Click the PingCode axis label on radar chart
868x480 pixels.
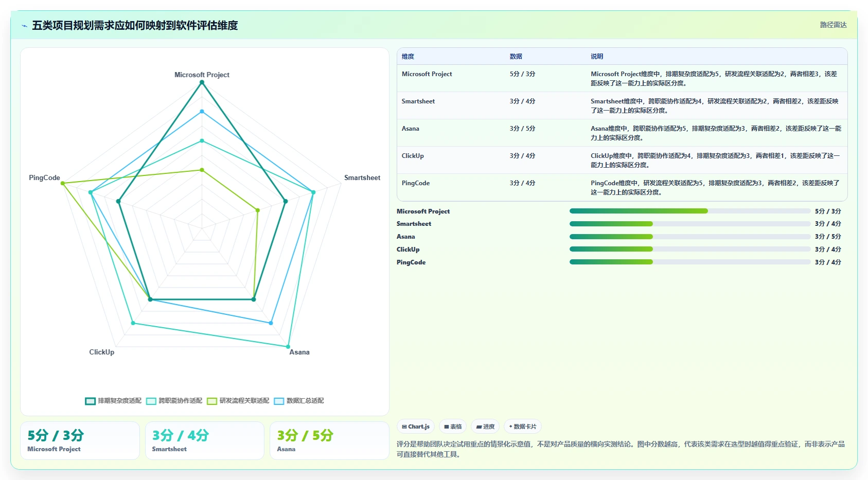44,177
